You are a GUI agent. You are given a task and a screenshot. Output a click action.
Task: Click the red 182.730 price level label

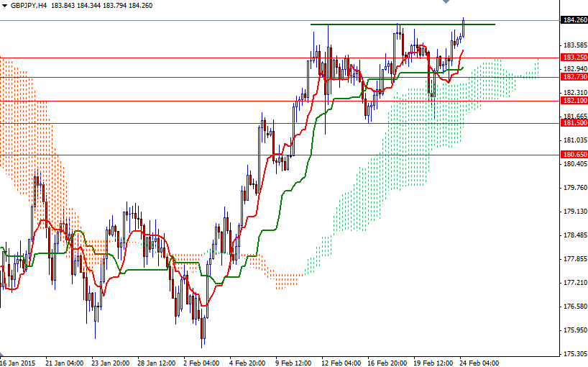[574, 77]
